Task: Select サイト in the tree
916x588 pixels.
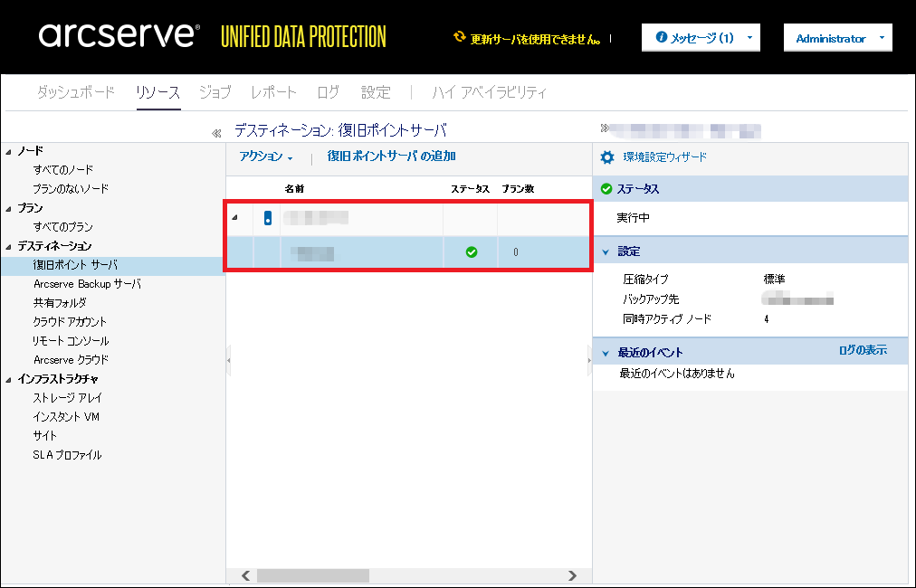Action: click(x=45, y=436)
